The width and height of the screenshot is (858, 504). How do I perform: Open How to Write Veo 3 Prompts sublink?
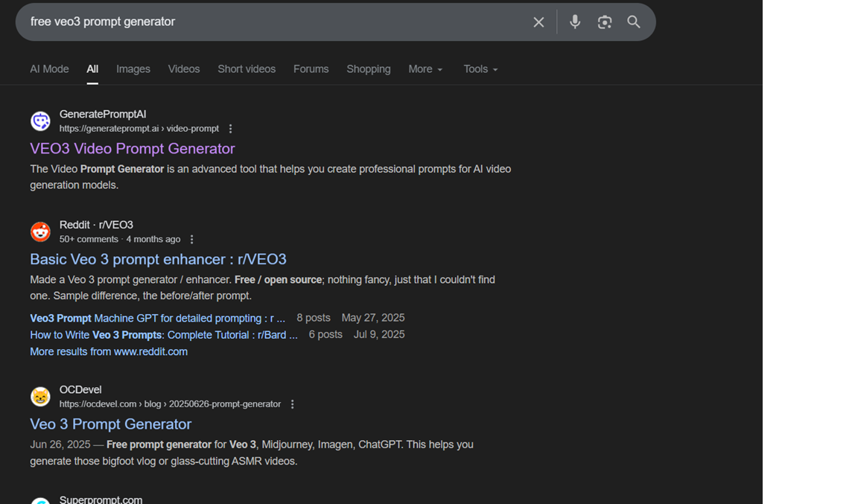pos(164,335)
